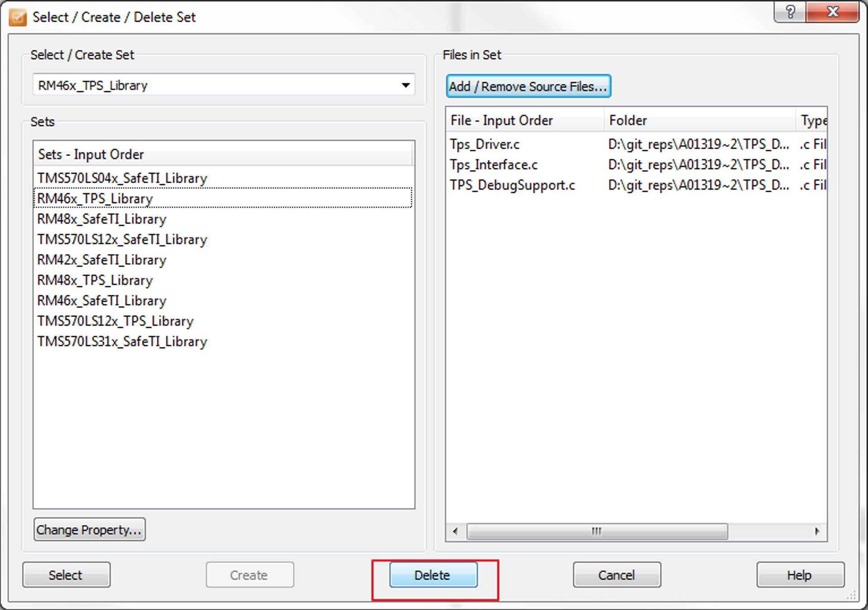Choose TMS570LS12x_TPS_Library set

pyautogui.click(x=115, y=321)
